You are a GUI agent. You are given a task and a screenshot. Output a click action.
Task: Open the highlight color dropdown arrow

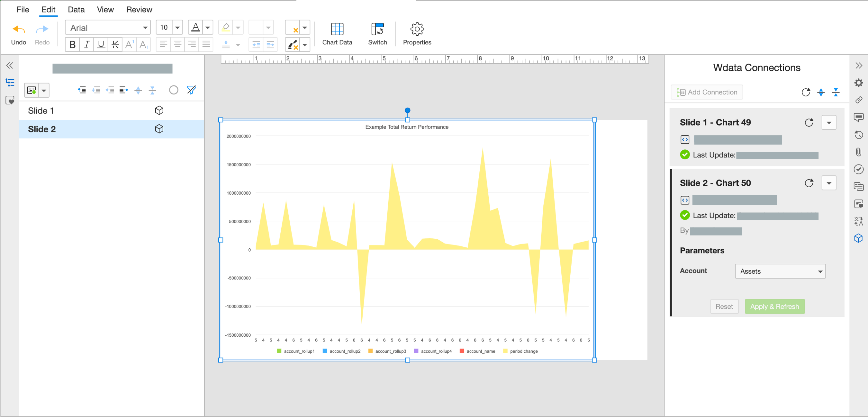238,28
